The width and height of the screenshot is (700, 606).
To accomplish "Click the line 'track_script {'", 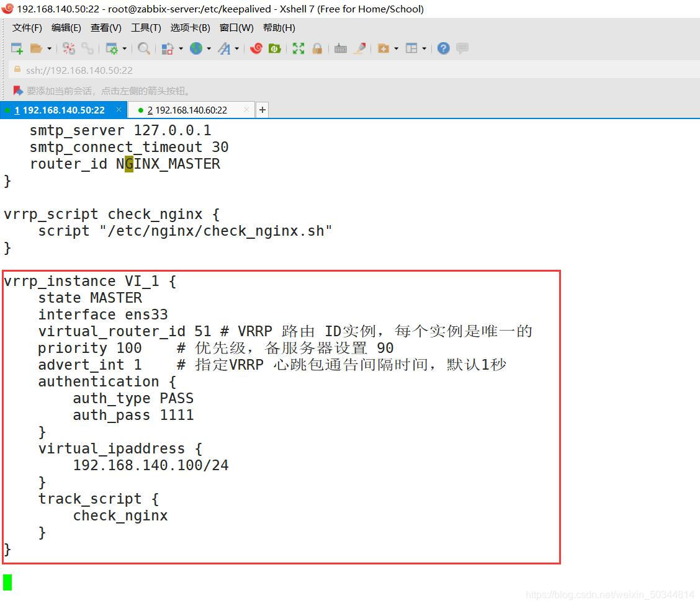I will coord(99,499).
